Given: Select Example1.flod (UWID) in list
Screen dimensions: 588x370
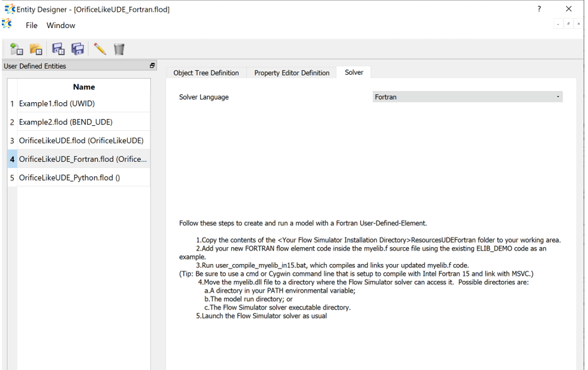Looking at the screenshot, I should tap(57, 103).
